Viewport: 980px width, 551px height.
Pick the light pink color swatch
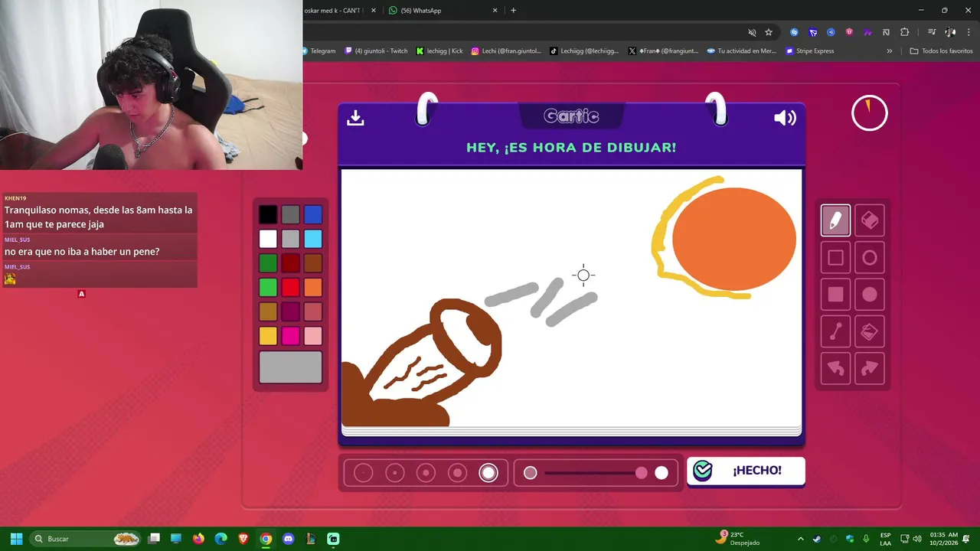click(313, 336)
